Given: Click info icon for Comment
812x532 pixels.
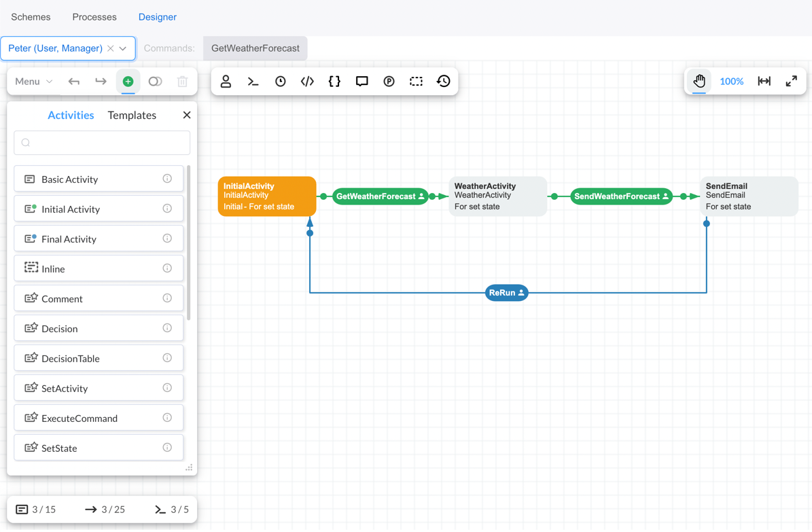Looking at the screenshot, I should 167,298.
